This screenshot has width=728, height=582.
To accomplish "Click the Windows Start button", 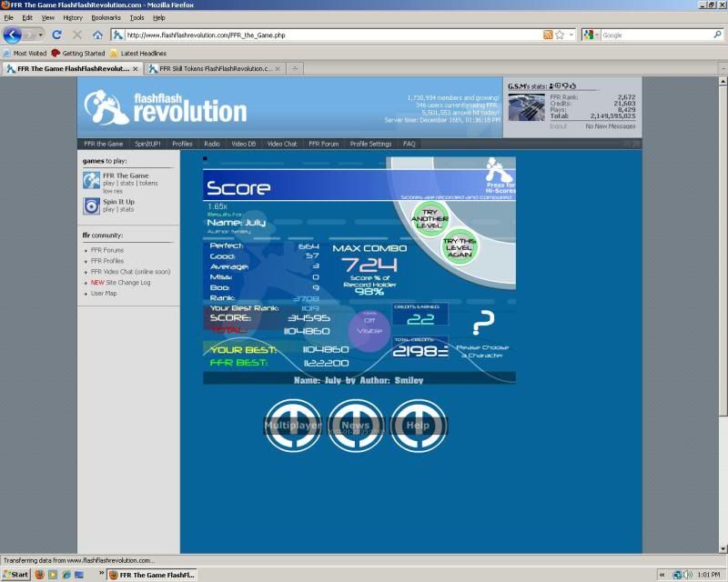I will coord(15,575).
